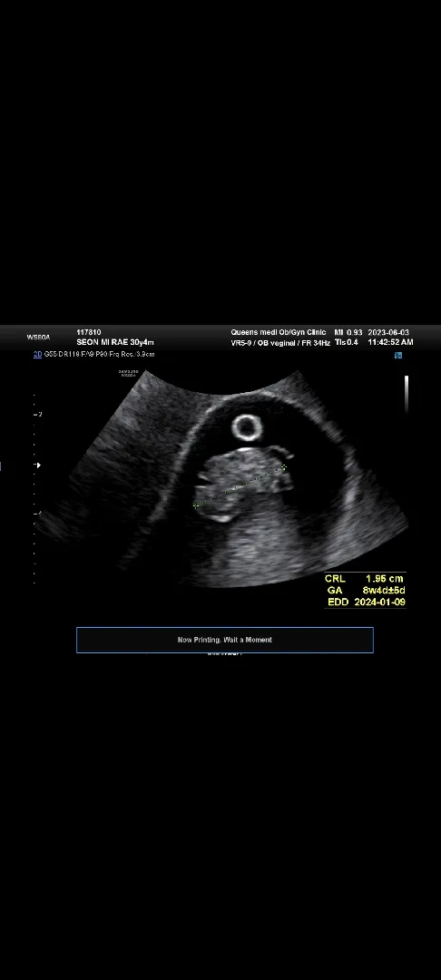Click the small blue icon below the timestamp
Screen dimensions: 441x980
[398, 355]
